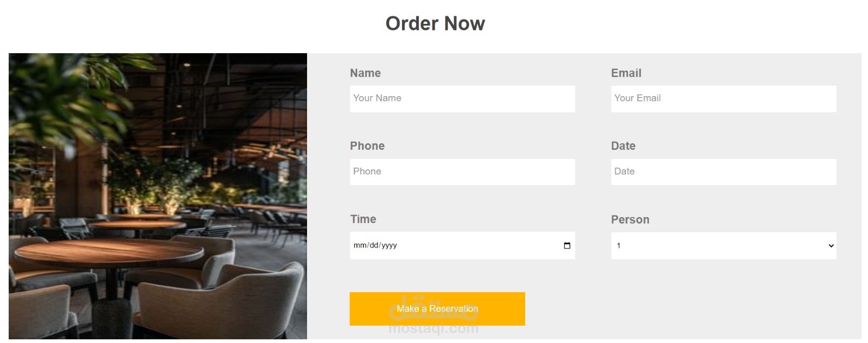Screen dimensions: 868x343
Task: Click the Order Now heading
Action: tap(435, 23)
